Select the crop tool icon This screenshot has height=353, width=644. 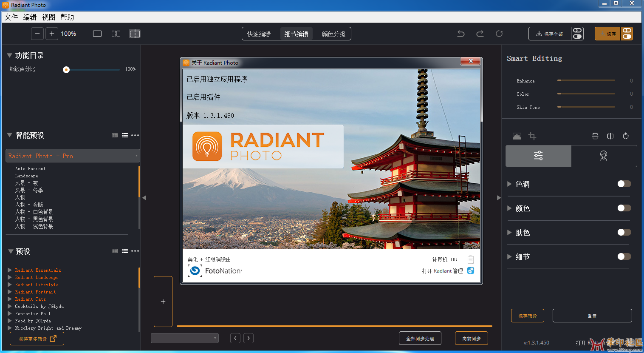[532, 136]
